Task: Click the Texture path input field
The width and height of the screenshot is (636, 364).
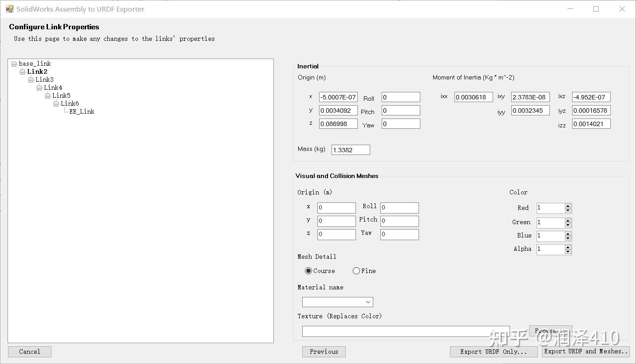Action: (x=406, y=331)
